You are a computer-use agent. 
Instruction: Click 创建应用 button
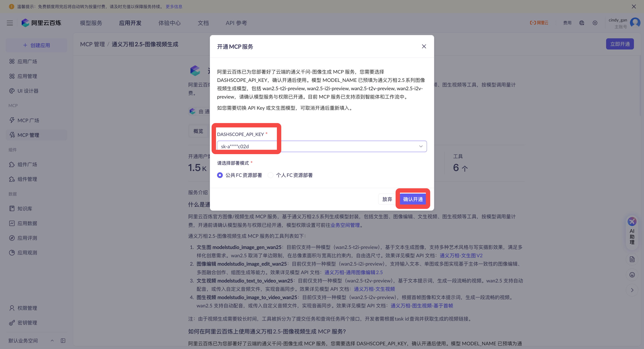pyautogui.click(x=36, y=46)
